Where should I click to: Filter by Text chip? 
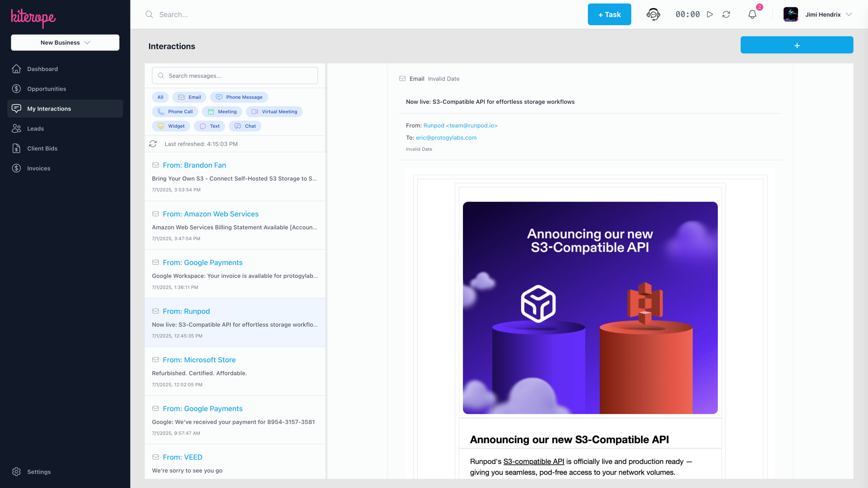[209, 126]
